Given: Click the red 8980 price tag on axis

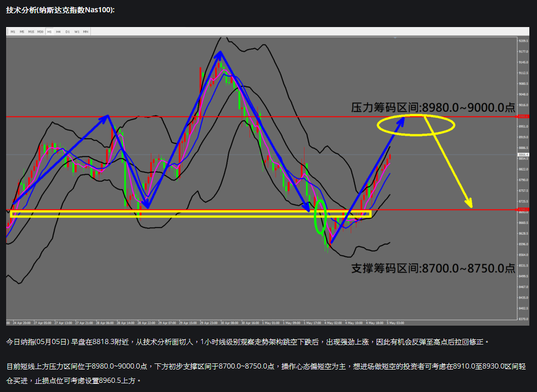Looking at the screenshot, I should (523, 117).
